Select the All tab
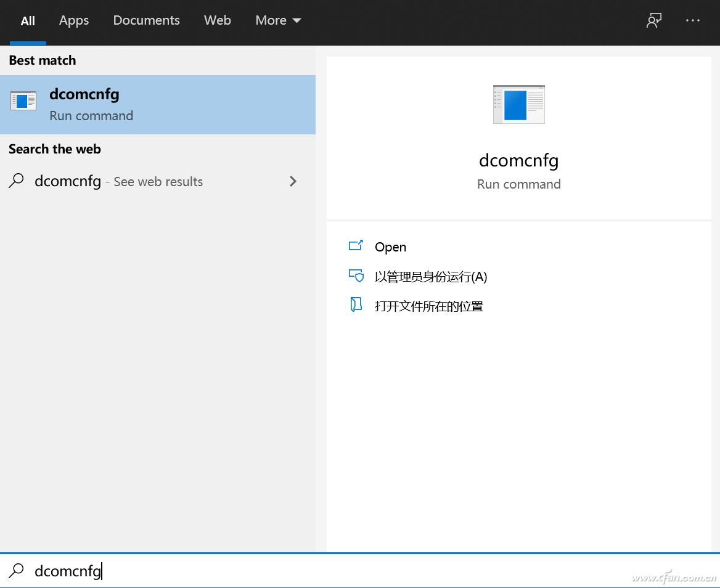 point(28,20)
